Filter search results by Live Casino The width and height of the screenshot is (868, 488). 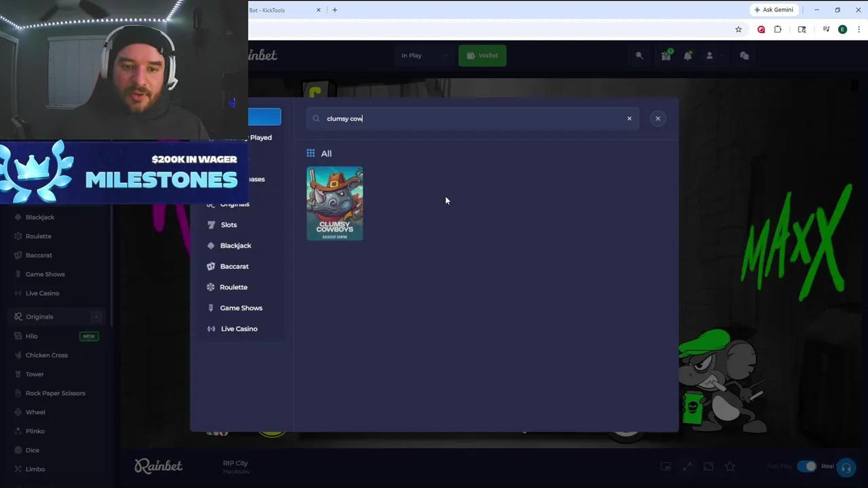click(239, 329)
